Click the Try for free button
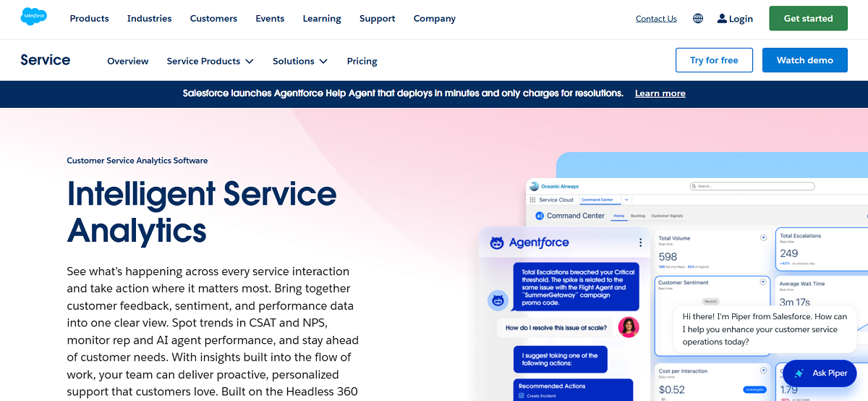 tap(714, 60)
